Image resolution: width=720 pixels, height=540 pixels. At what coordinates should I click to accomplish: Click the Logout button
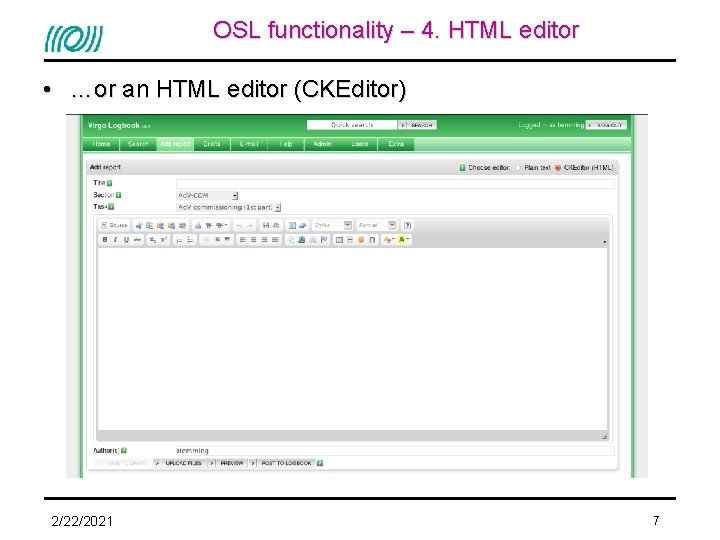606,125
